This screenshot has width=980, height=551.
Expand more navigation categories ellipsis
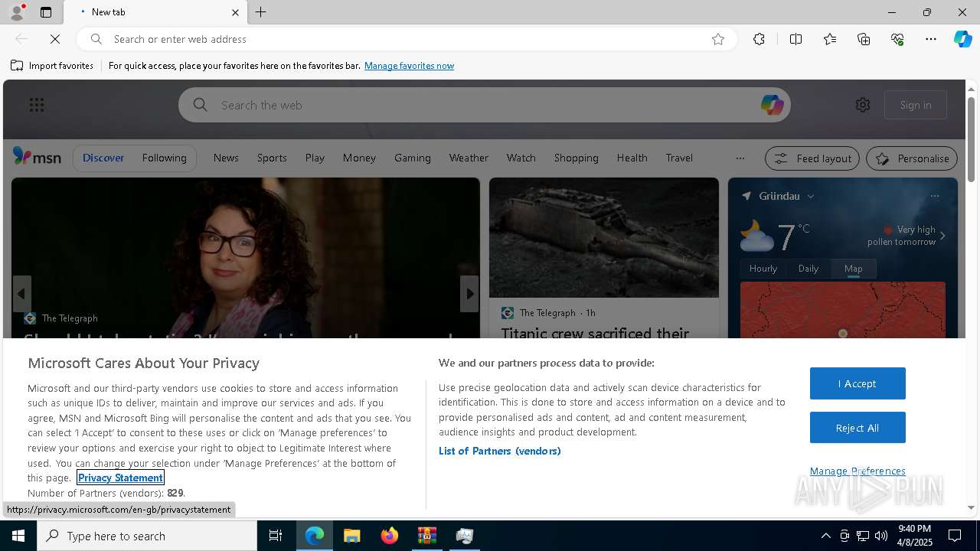[740, 158]
